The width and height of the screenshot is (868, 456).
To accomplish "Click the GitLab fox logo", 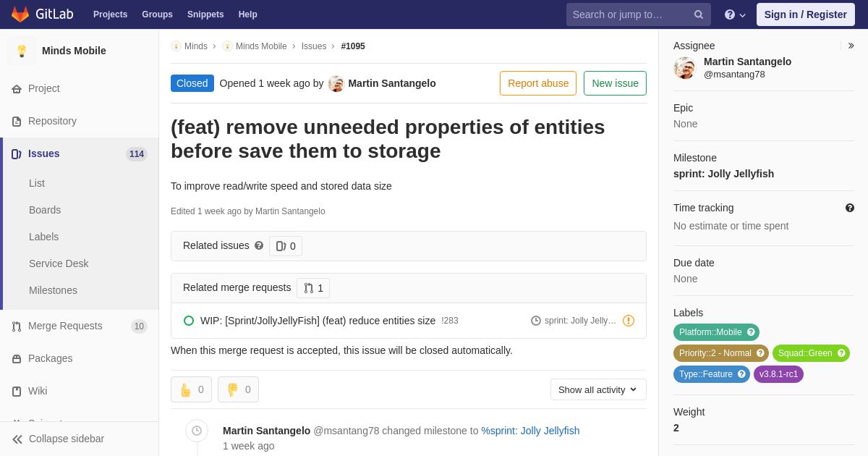I will click(20, 14).
